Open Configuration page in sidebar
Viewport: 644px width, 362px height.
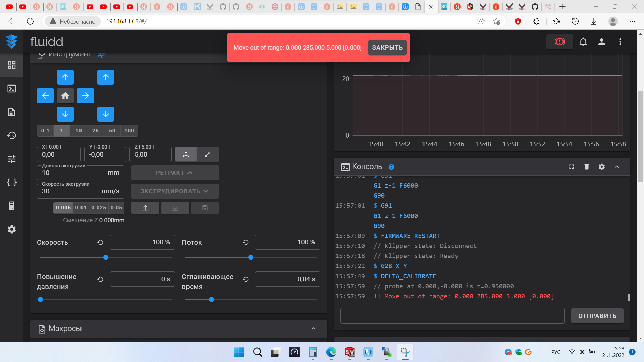pos(12,182)
